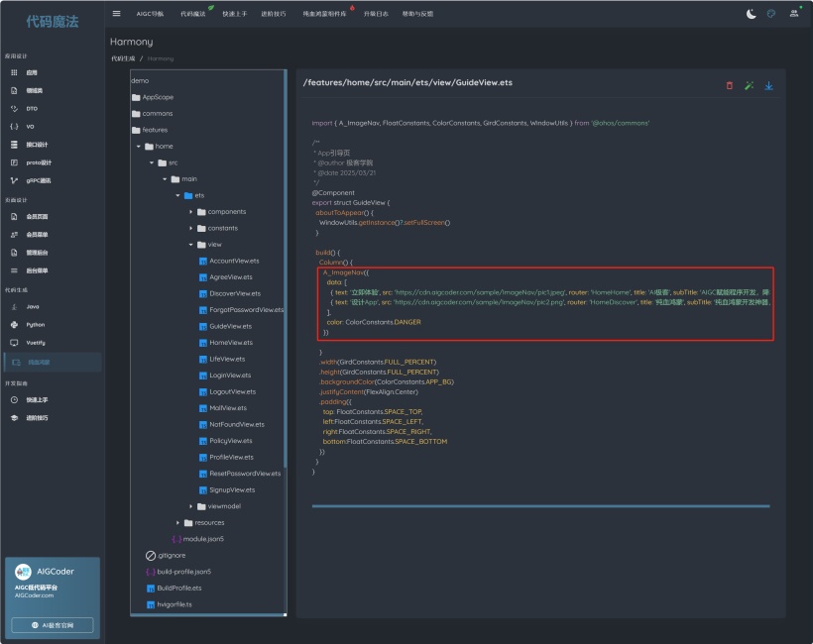The width and height of the screenshot is (813, 644).
Task: Expand the components folder
Action: (x=191, y=212)
